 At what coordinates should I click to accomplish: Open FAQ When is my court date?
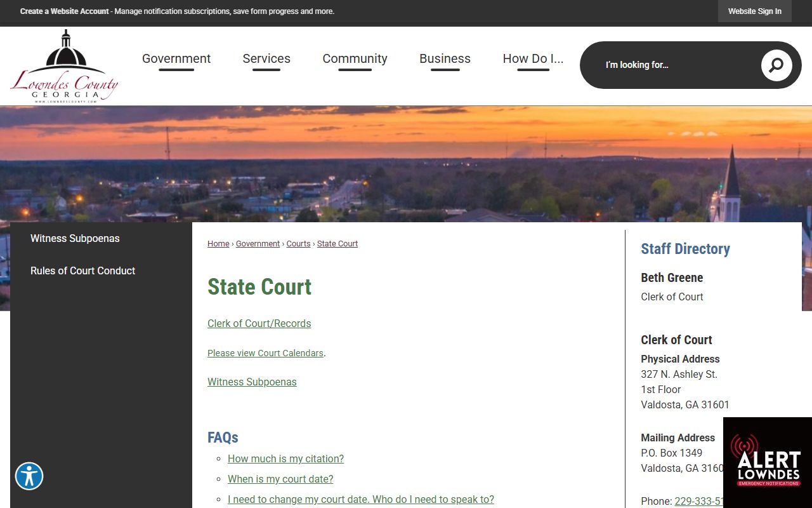point(280,479)
